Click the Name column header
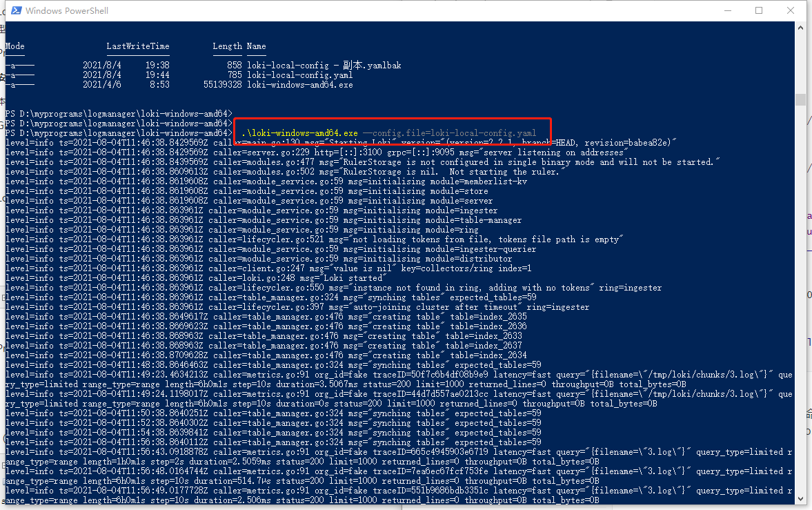Viewport: 812px width, 510px height. [257, 46]
